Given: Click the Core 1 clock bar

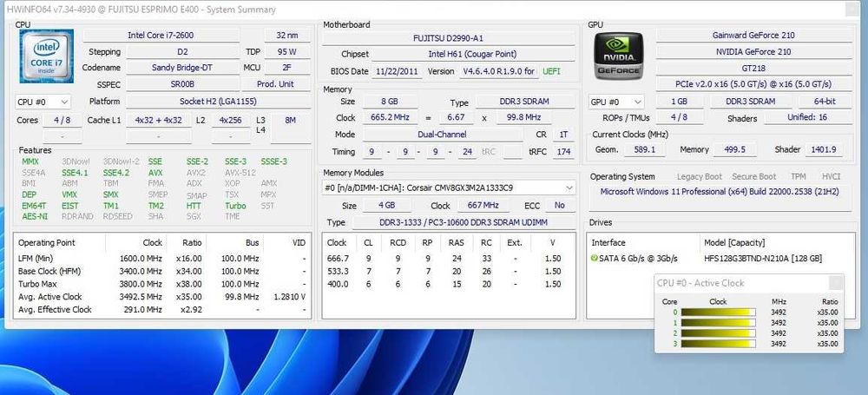Looking at the screenshot, I should [718, 323].
